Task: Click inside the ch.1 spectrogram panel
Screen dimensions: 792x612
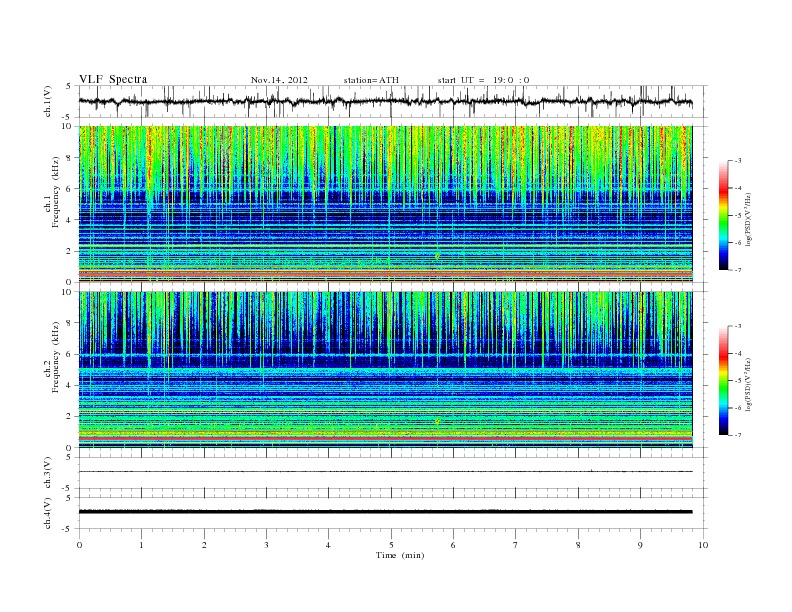Action: [x=385, y=204]
